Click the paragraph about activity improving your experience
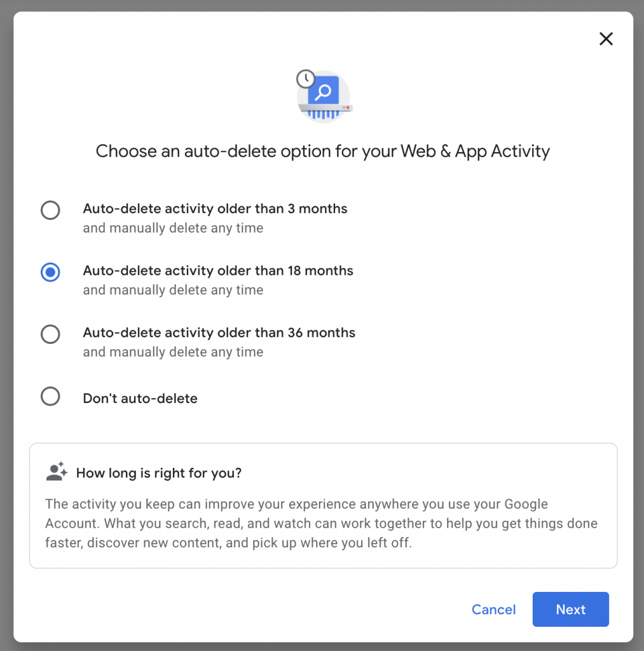Screen dimensions: 644x651 point(321,524)
